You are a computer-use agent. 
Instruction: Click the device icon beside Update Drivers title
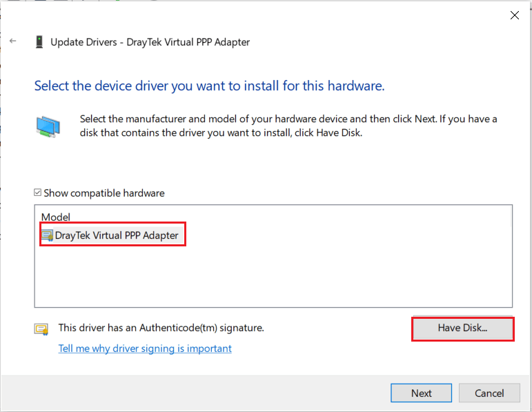[x=39, y=42]
